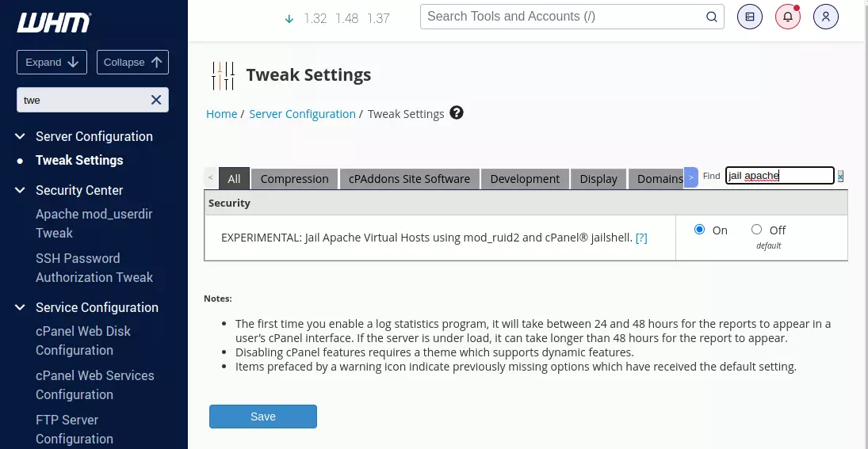Screen dimensions: 868x449
Task: Select the On radio for Jail Apache
Action: 699,230
